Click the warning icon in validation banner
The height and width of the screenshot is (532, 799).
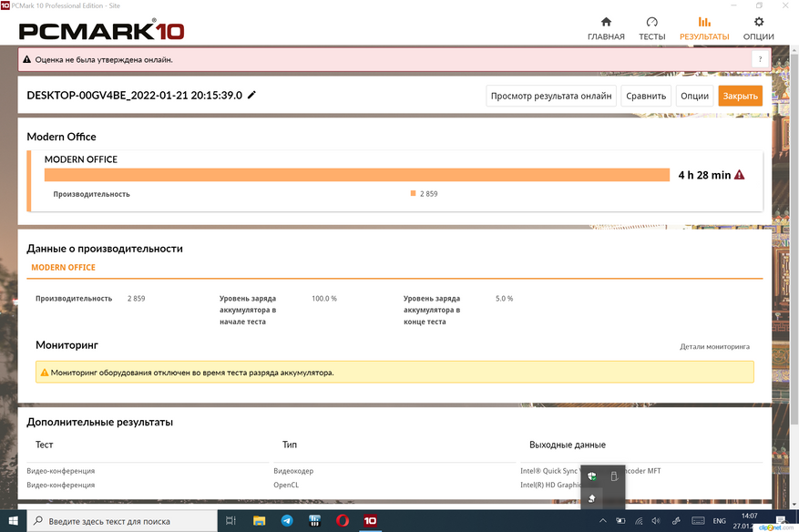click(x=27, y=59)
